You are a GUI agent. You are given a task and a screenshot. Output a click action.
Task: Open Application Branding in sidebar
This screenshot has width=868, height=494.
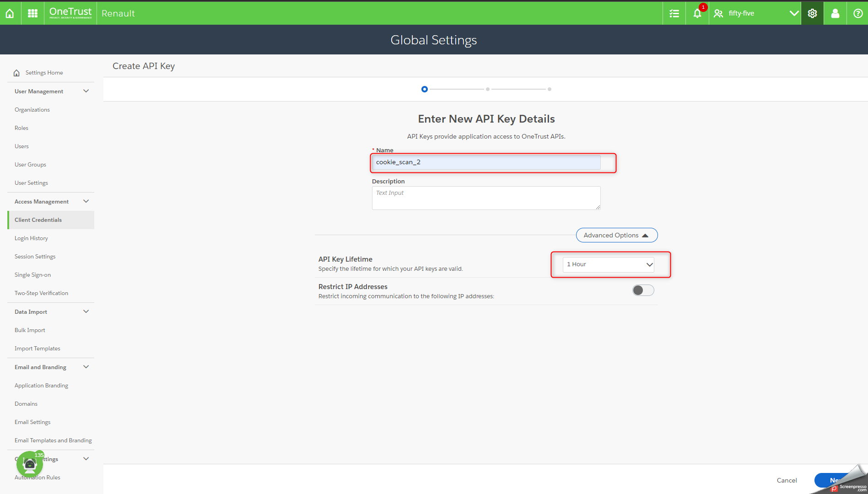pyautogui.click(x=41, y=386)
